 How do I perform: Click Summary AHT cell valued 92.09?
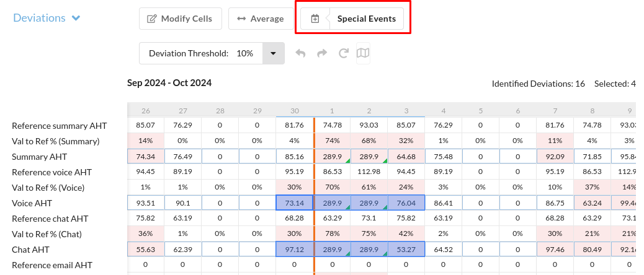[555, 156]
